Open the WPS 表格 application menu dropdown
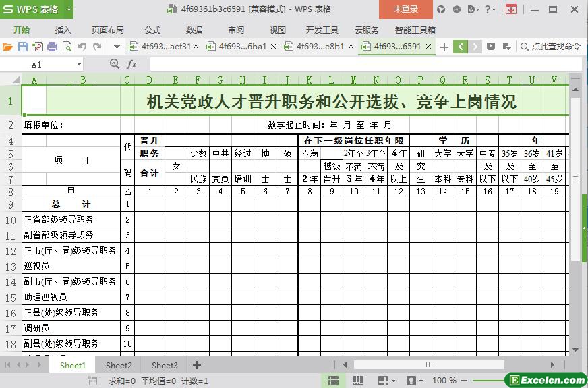Screen dimensions: 588x388 (69, 9)
